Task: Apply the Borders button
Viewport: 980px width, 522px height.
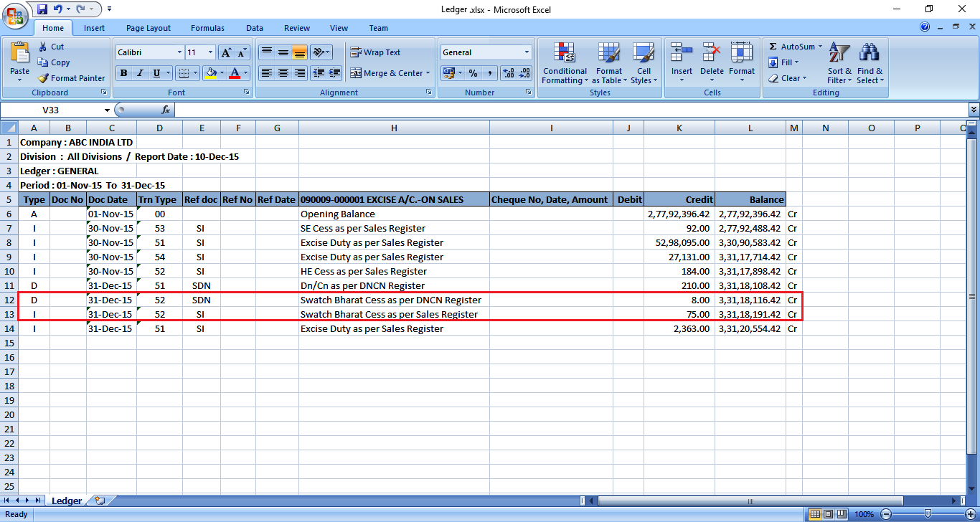Action: pyautogui.click(x=184, y=73)
